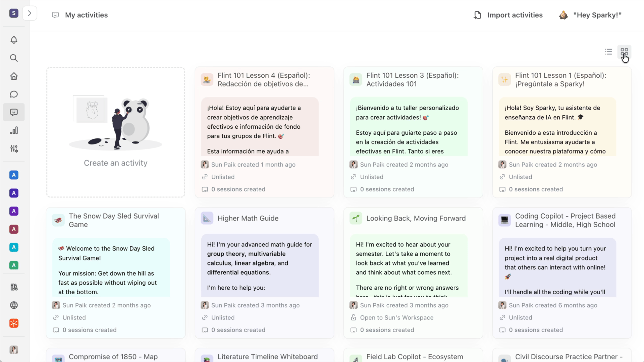This screenshot has height=362, width=644.
Task: Select the blue A workspace in sidebar
Action: [14, 175]
